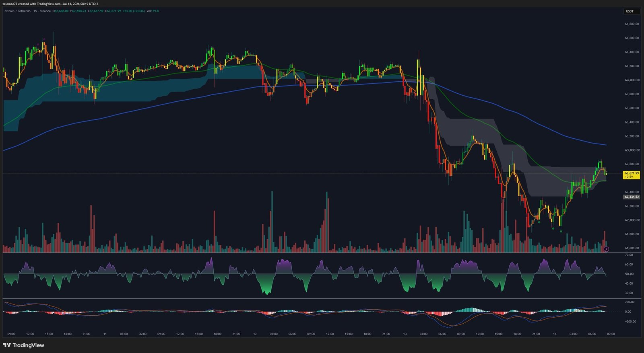This screenshot has height=353, width=644.
Task: Click the date label 12 on time axis
Action: click(255, 334)
